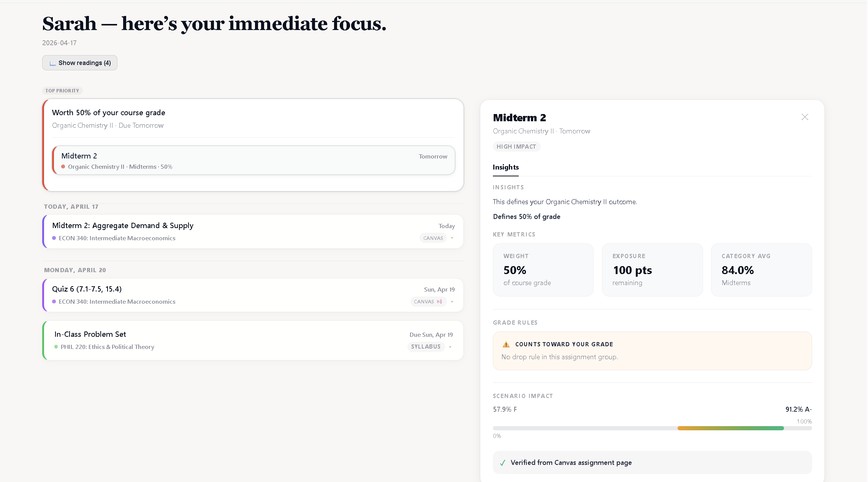The height and width of the screenshot is (482, 868).
Task: Click CANVAS badge on Aggregate Demand card
Action: pyautogui.click(x=433, y=238)
